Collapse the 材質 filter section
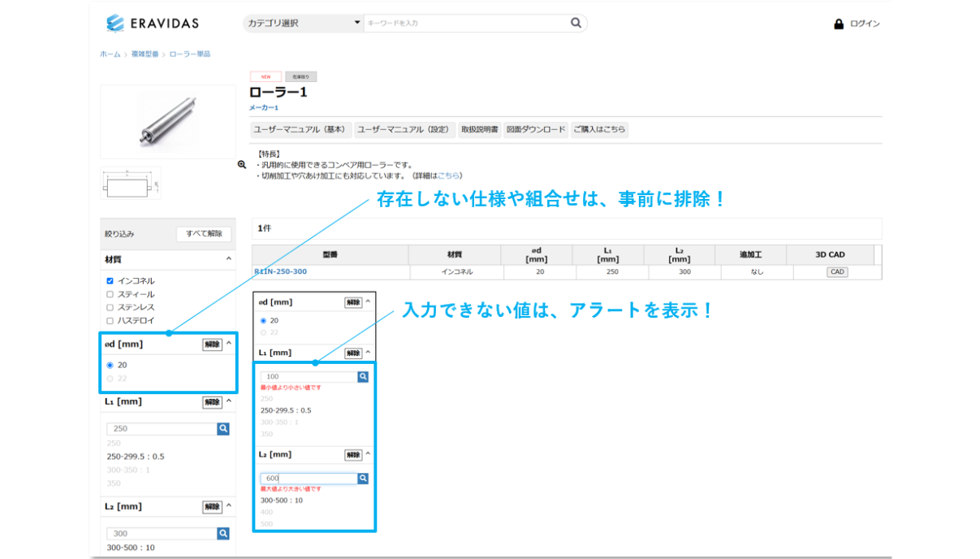 [229, 259]
